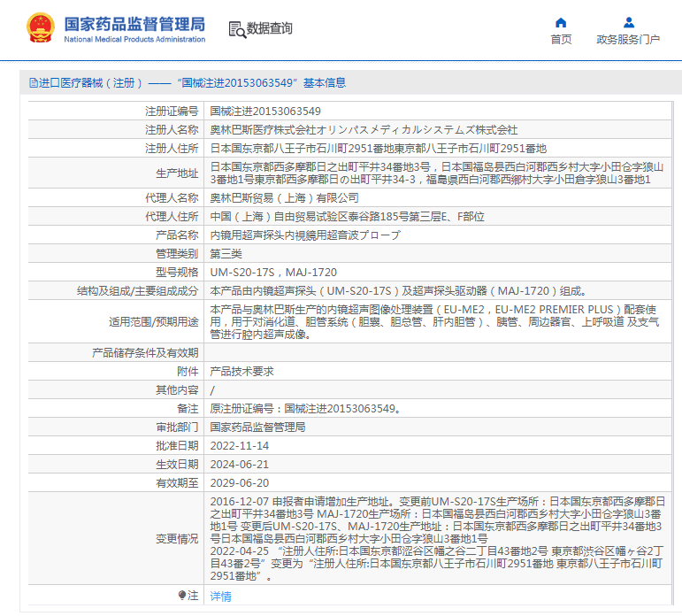Click the 有效期至 value 2029-06-20
The image size is (682, 616).
(x=239, y=482)
